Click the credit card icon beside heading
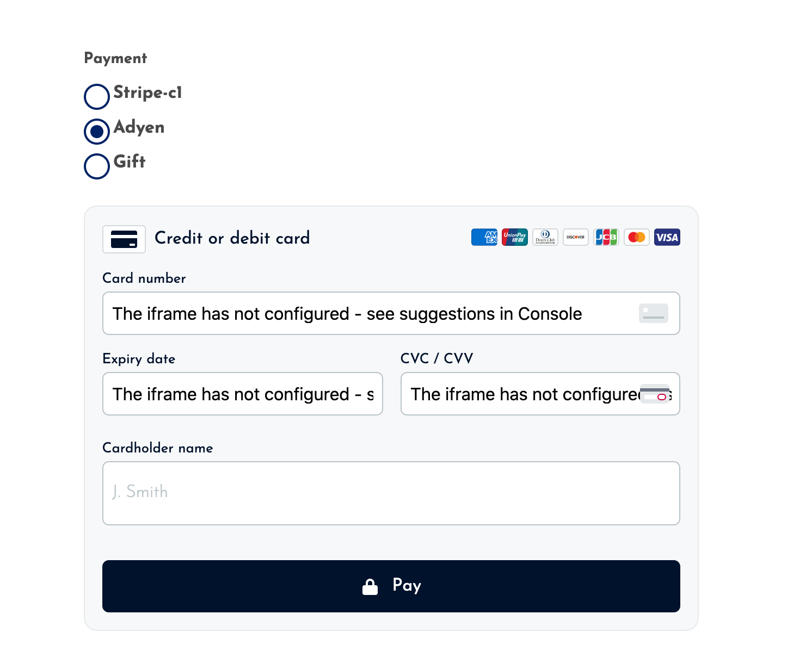The image size is (812, 645). tap(124, 239)
